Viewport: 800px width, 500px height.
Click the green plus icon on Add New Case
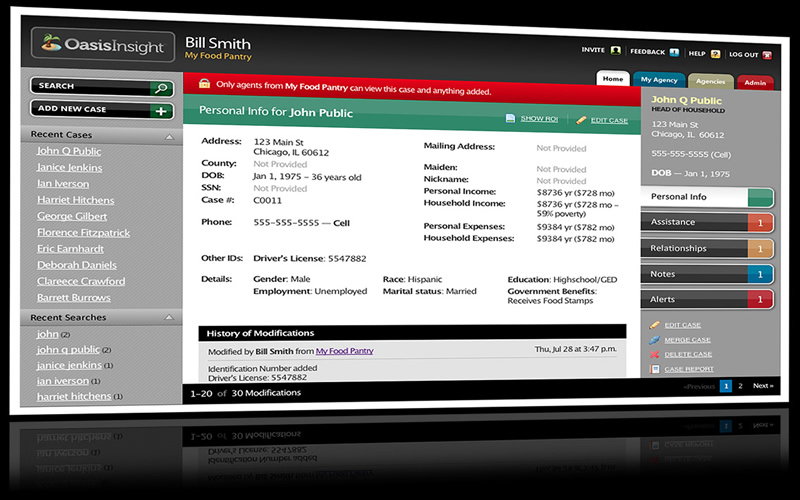[x=161, y=111]
